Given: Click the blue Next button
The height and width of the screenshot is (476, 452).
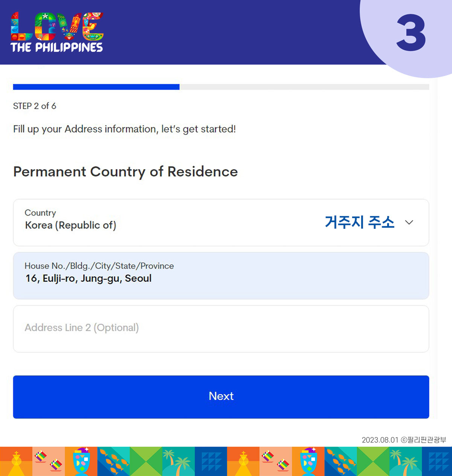Looking at the screenshot, I should coord(221,397).
